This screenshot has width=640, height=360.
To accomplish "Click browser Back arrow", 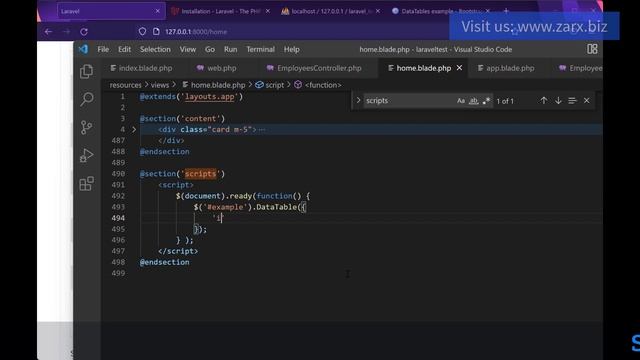I will click(x=48, y=31).
